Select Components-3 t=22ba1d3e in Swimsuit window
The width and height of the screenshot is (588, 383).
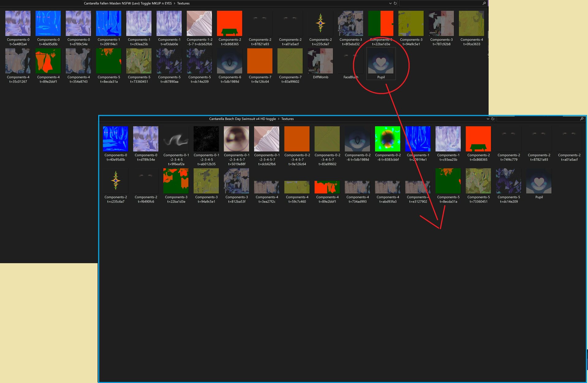point(176,186)
